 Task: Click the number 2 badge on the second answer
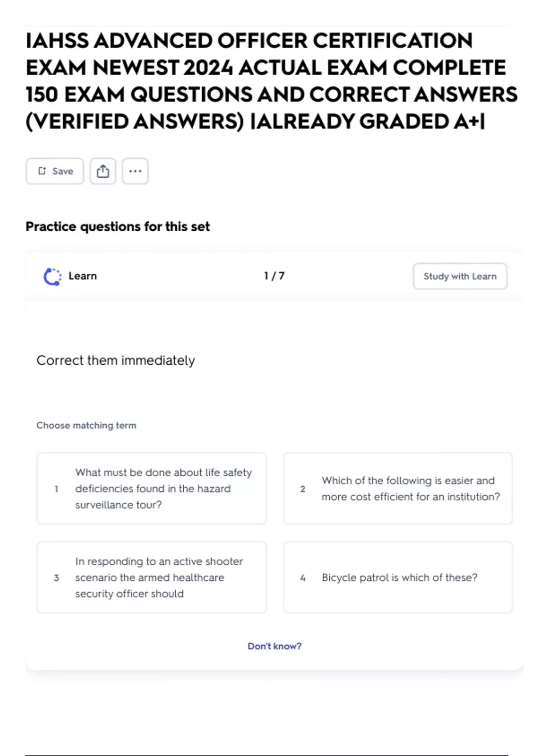(x=303, y=489)
